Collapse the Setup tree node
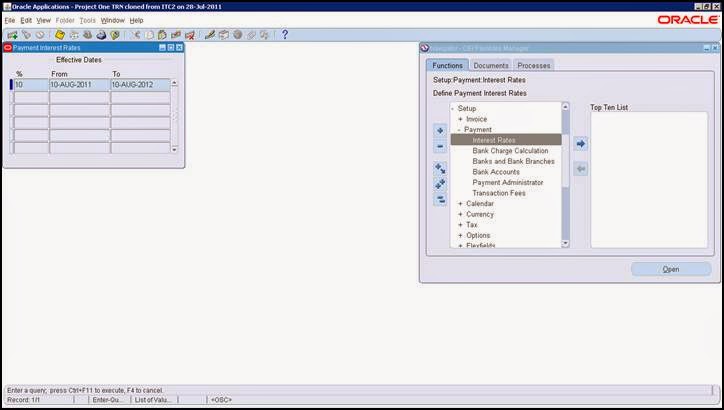The image size is (724, 410). tap(452, 109)
